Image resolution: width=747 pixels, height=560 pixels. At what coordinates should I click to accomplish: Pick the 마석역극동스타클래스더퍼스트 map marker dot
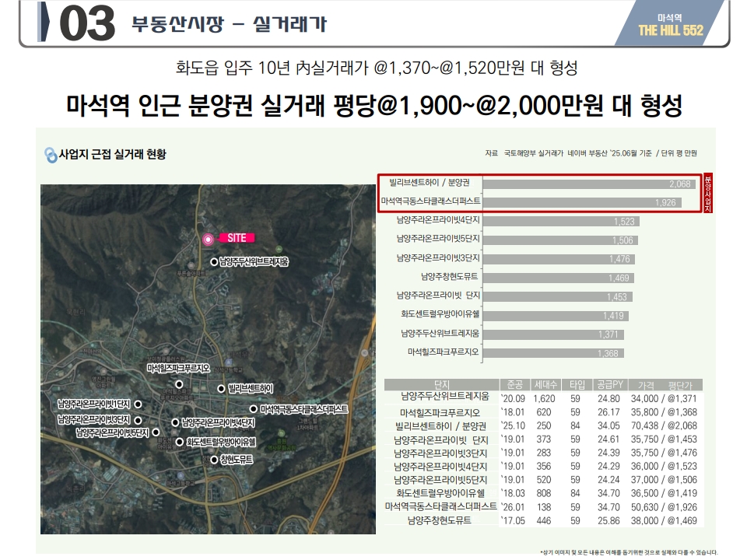[253, 408]
